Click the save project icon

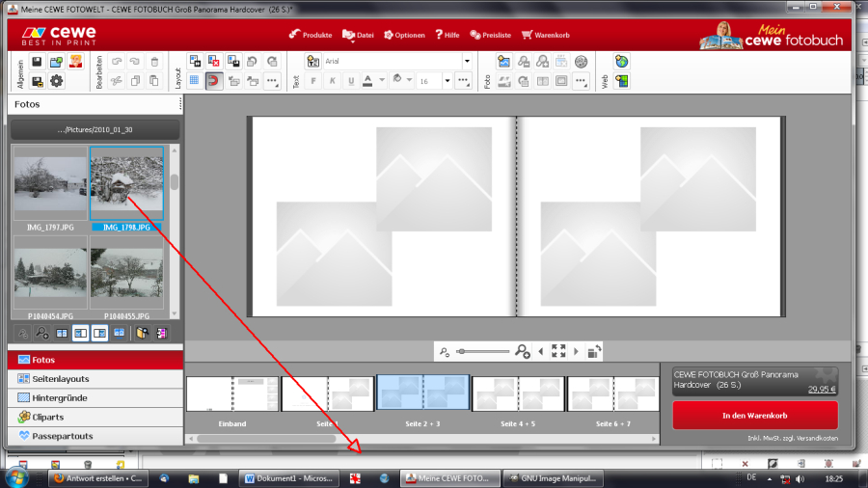coord(37,62)
